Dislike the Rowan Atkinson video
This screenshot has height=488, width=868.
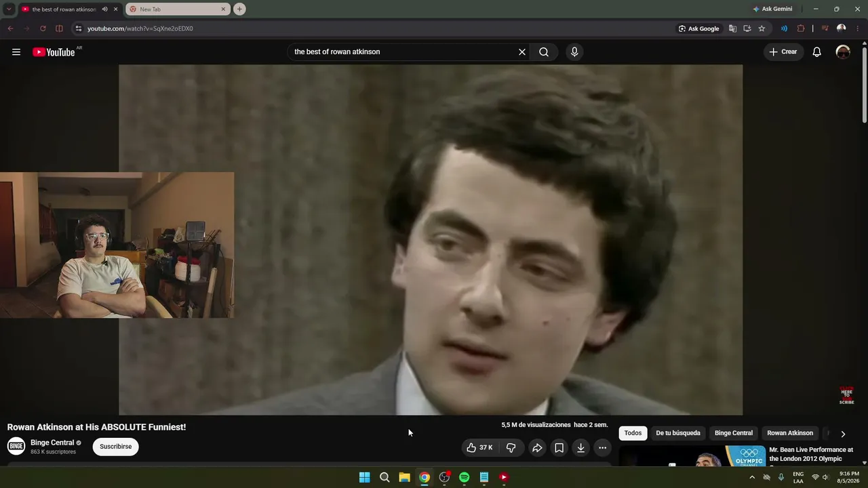click(x=511, y=447)
